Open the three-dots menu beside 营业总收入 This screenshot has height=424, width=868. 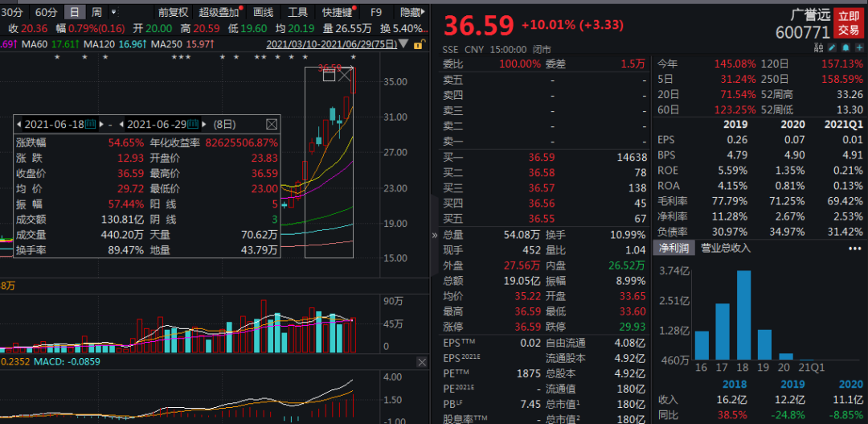[855, 249]
